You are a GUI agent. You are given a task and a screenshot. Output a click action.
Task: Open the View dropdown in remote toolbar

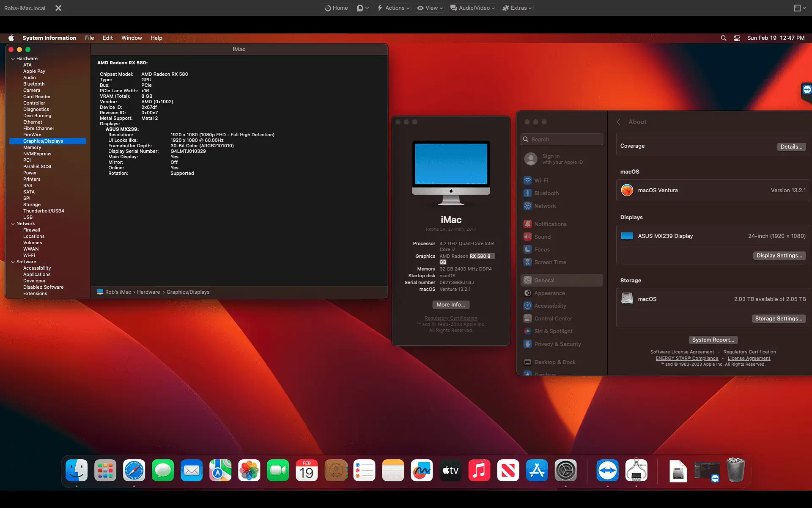tap(430, 8)
